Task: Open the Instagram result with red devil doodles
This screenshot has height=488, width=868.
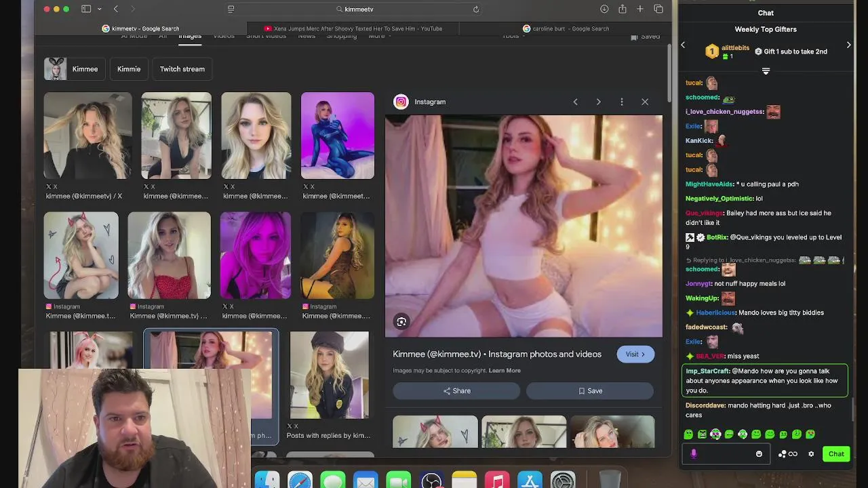Action: (x=81, y=256)
